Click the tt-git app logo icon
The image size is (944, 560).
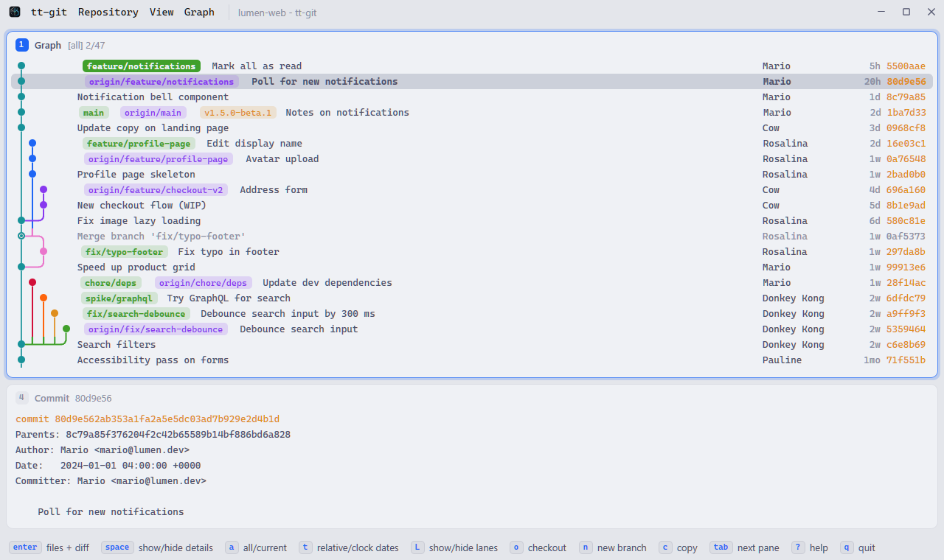point(15,12)
